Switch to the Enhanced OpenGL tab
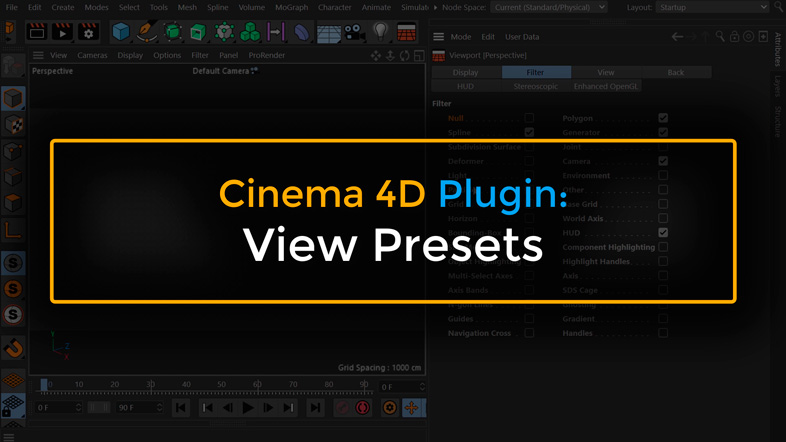This screenshot has height=442, width=786. tap(606, 87)
